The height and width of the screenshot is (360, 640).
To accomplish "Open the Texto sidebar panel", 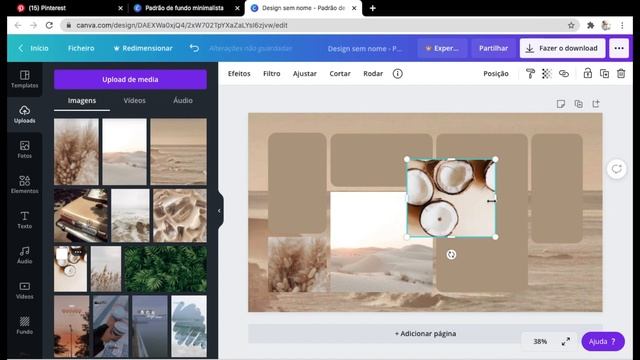I will (x=24, y=220).
